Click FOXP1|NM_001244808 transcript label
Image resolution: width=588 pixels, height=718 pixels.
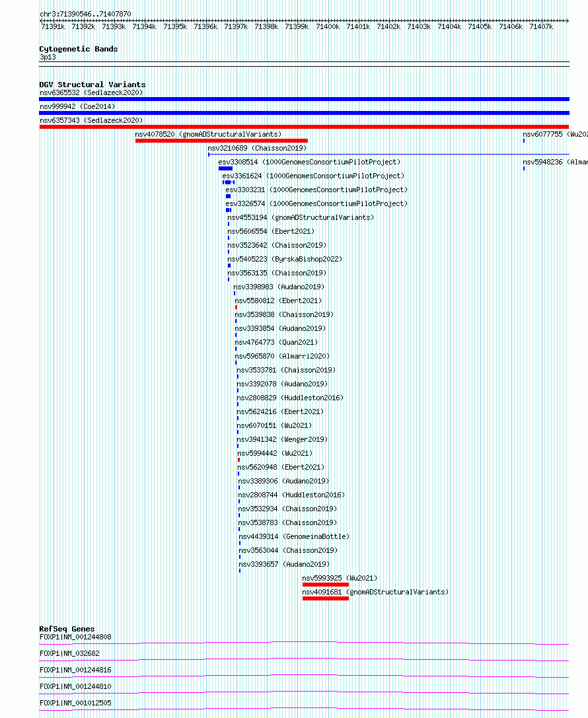75,637
